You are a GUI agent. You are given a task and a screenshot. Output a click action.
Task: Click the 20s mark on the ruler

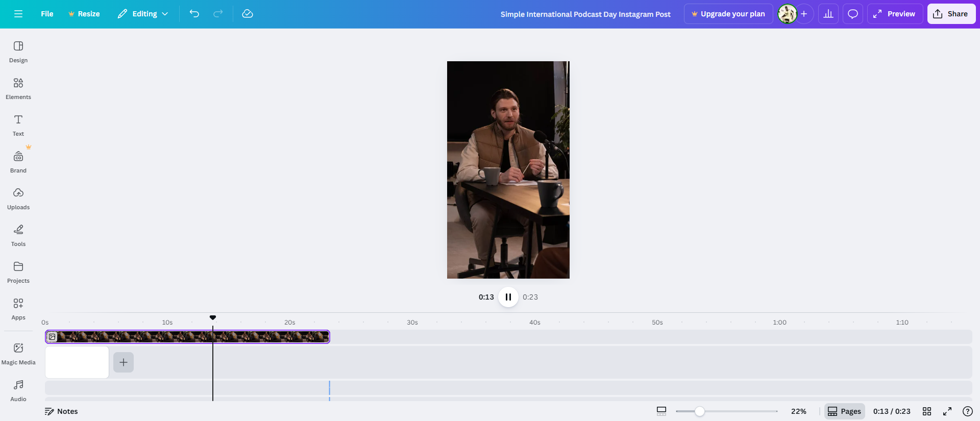tap(290, 323)
